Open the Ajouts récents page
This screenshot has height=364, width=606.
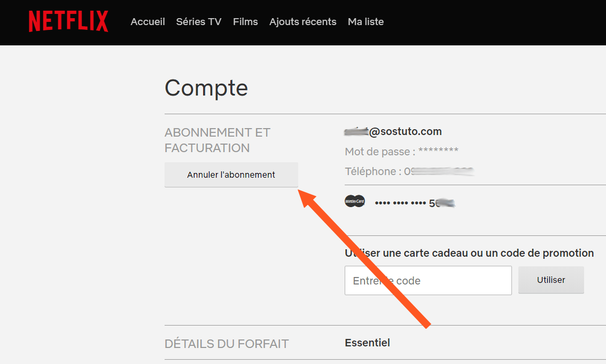pos(302,22)
